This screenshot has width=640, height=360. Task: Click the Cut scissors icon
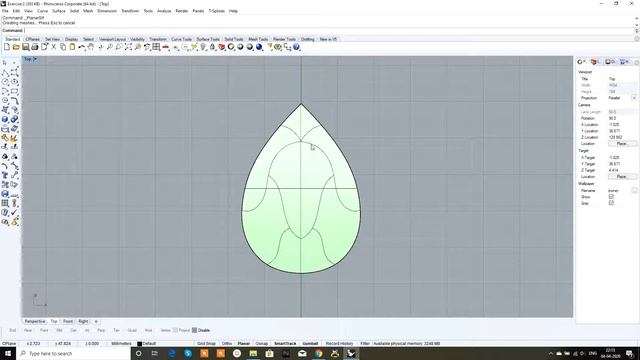53,47
